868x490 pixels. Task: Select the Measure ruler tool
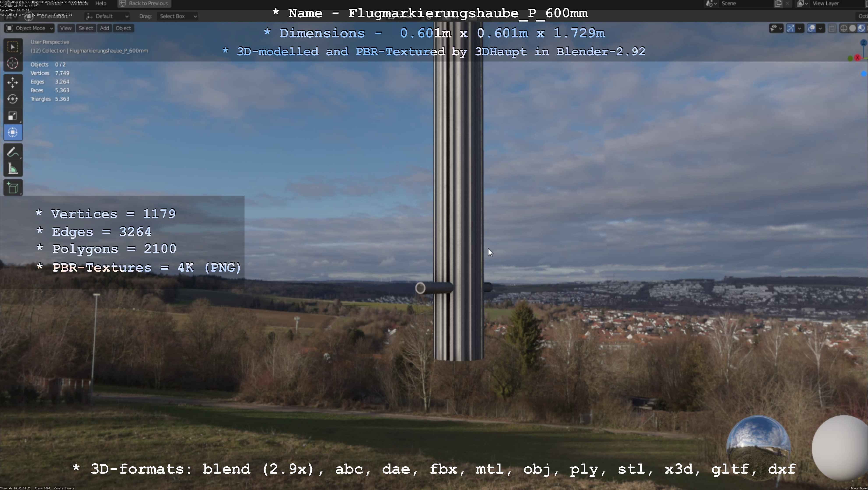[13, 169]
